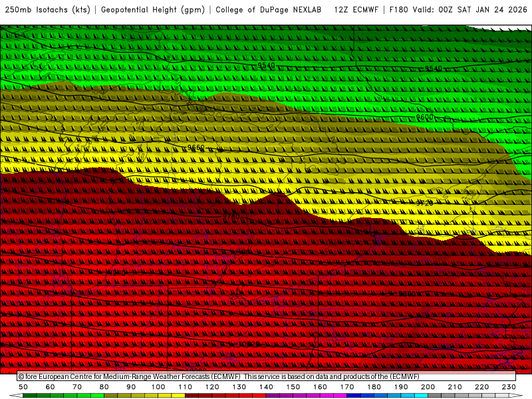The height and width of the screenshot is (399, 532).
Task: Click the 180 label on the color bar
Action: tap(374, 387)
